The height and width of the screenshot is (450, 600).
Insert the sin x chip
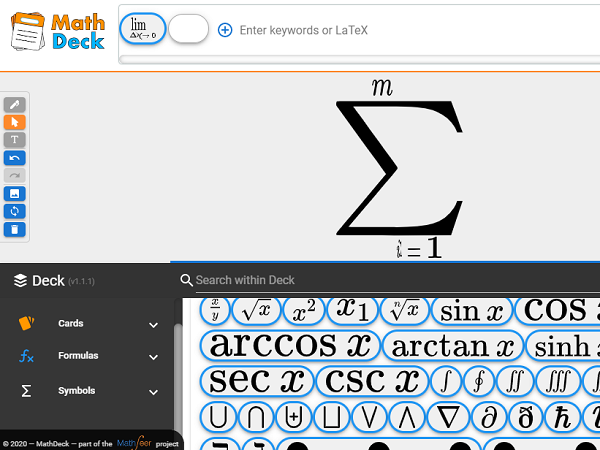[x=472, y=311]
